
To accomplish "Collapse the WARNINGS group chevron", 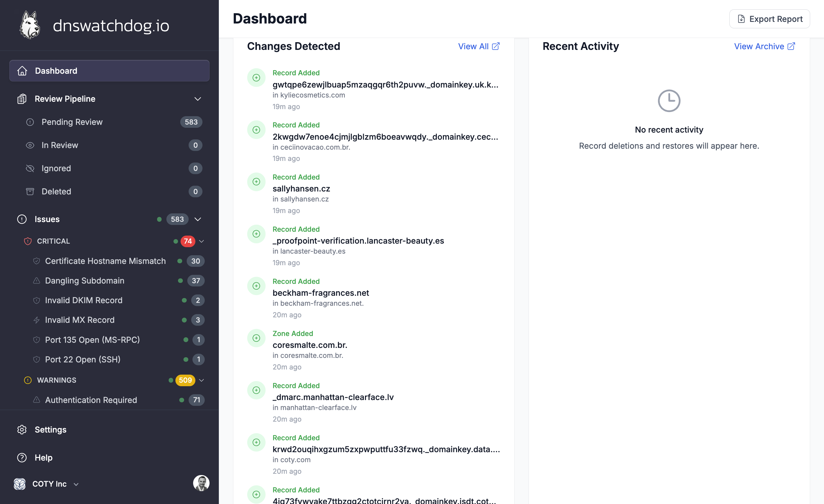I will (x=201, y=380).
